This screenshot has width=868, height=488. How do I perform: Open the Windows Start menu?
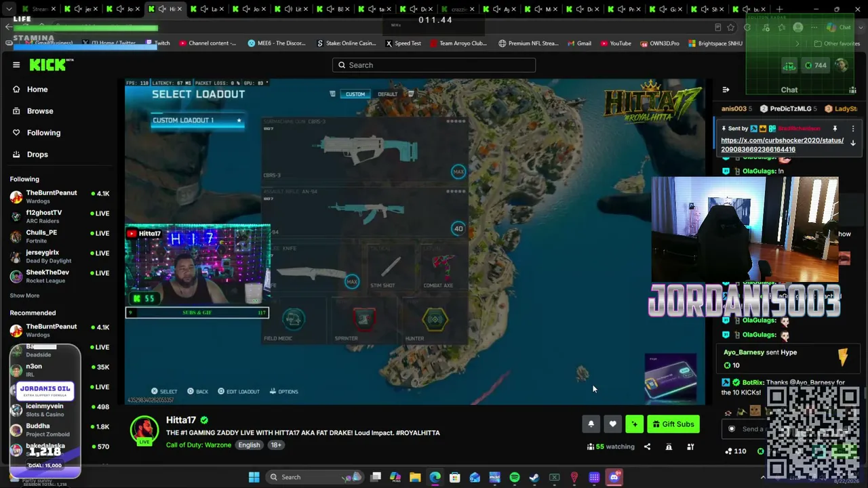click(254, 477)
